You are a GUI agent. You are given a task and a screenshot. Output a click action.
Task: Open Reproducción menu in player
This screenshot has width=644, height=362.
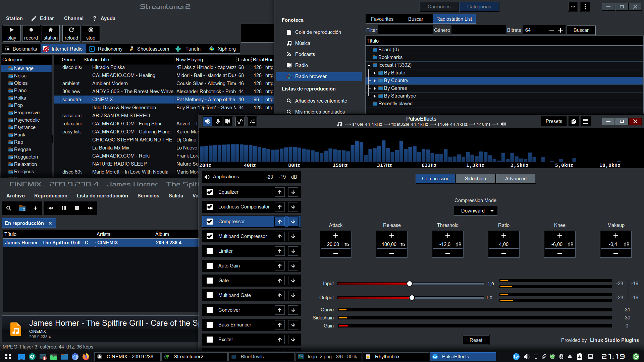click(51, 196)
